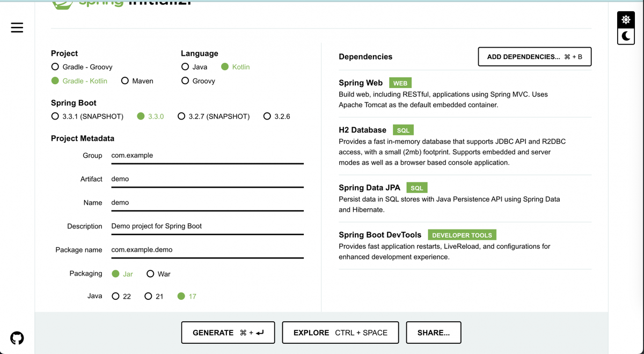
Task: Select the Spring Data JPA dependency title
Action: (x=369, y=188)
